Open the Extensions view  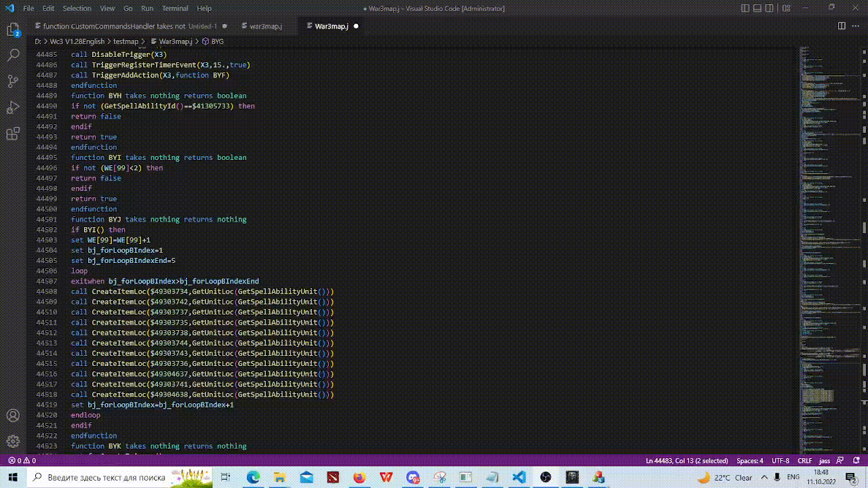click(x=13, y=134)
